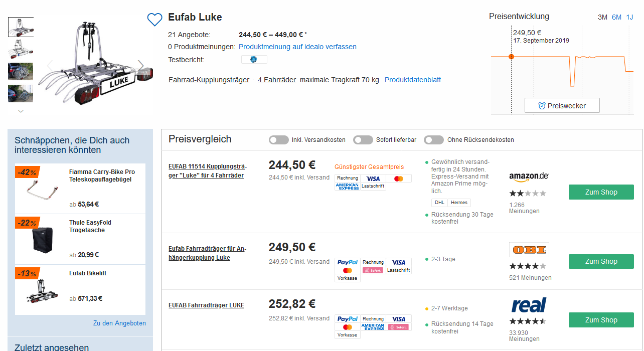Image resolution: width=644 pixels, height=351 pixels.
Task: Select the 3M price history range
Action: click(x=602, y=17)
